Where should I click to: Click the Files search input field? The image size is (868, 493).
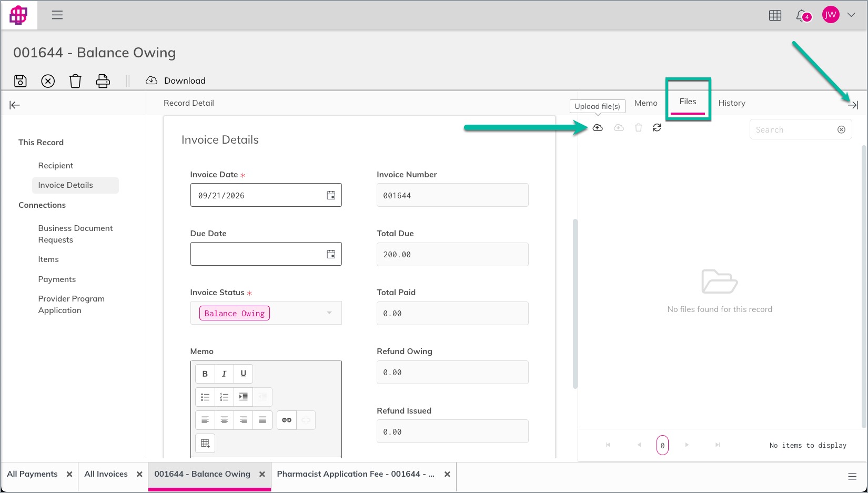[793, 129]
